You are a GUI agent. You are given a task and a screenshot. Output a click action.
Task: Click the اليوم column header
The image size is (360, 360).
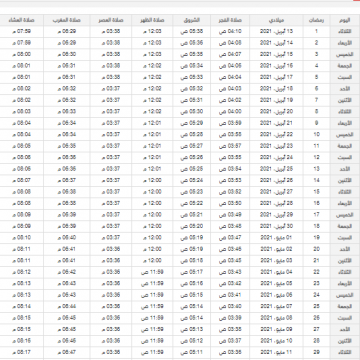[x=345, y=20]
